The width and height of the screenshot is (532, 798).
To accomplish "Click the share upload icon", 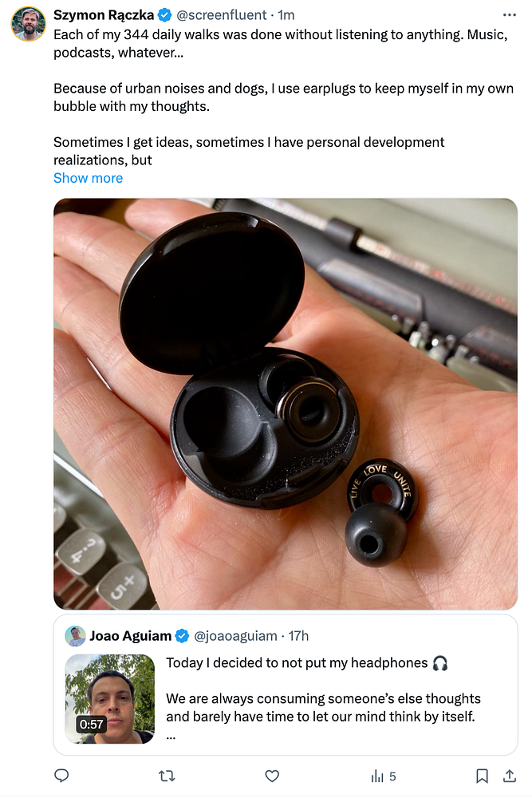I will pos(509,776).
